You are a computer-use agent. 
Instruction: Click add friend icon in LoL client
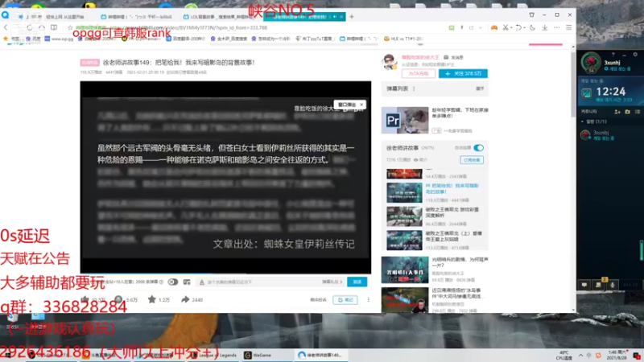[617, 112]
